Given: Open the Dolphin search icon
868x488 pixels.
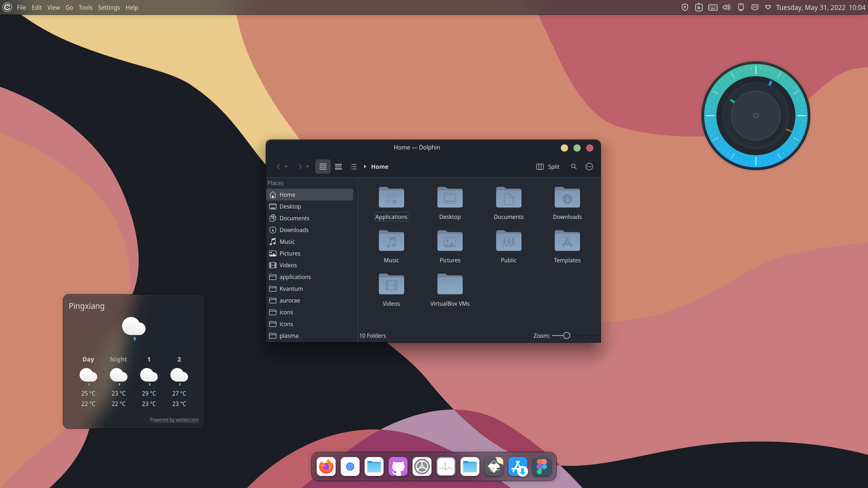Looking at the screenshot, I should point(574,167).
